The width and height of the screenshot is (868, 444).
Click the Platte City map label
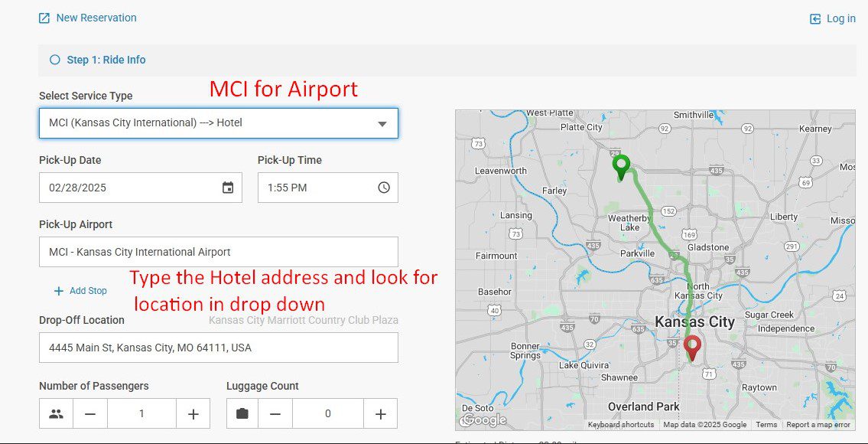[581, 127]
